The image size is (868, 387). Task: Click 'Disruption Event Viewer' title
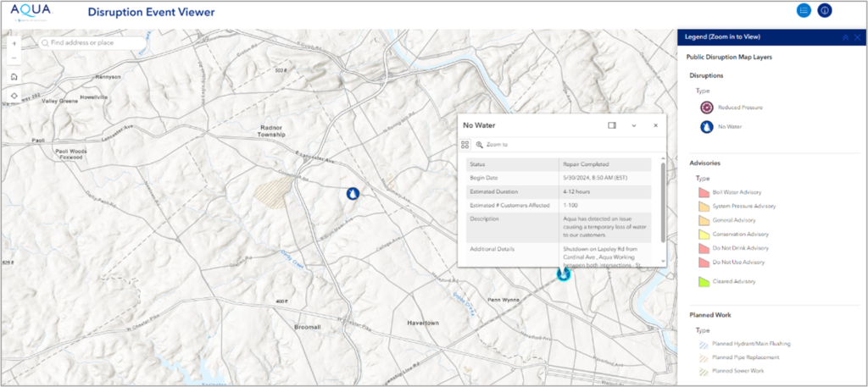[x=151, y=12]
